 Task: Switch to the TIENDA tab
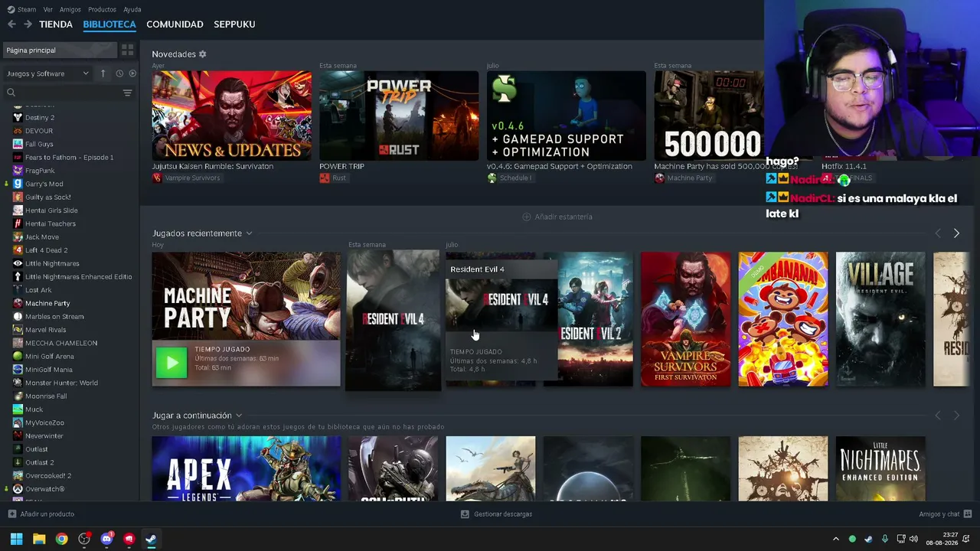coord(56,24)
